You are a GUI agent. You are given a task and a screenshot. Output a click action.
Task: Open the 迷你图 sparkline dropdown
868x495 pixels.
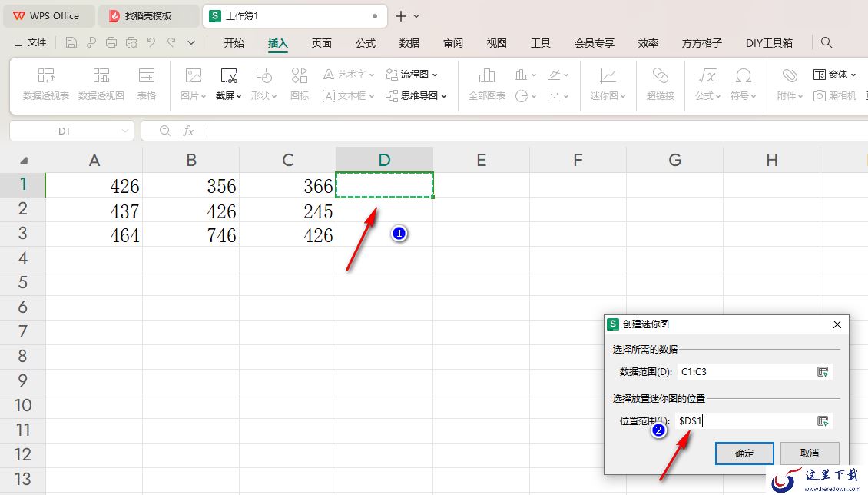click(608, 84)
